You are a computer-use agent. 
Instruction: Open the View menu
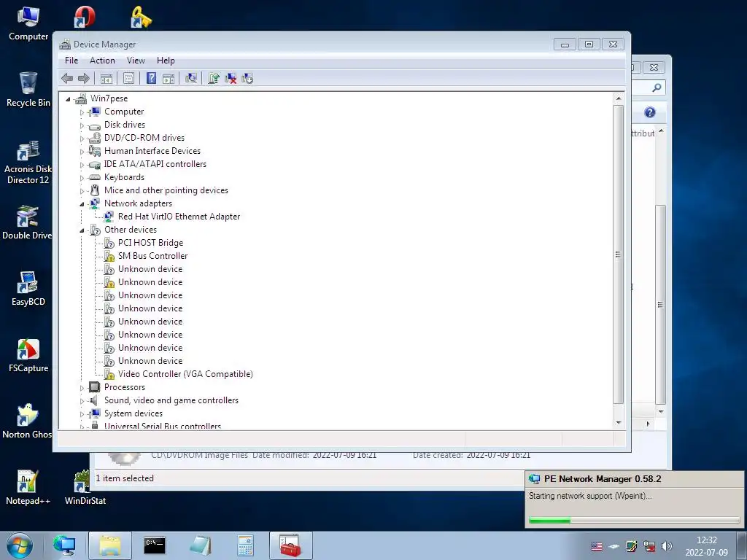pyautogui.click(x=136, y=61)
